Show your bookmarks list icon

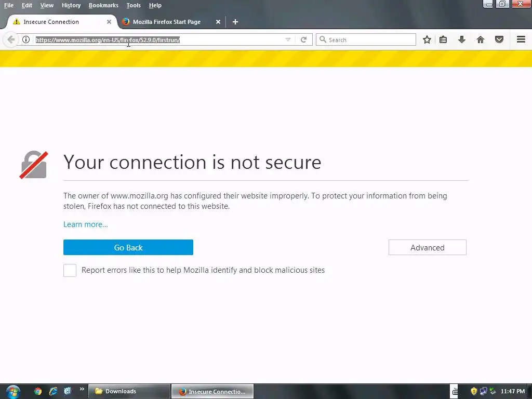click(x=443, y=39)
